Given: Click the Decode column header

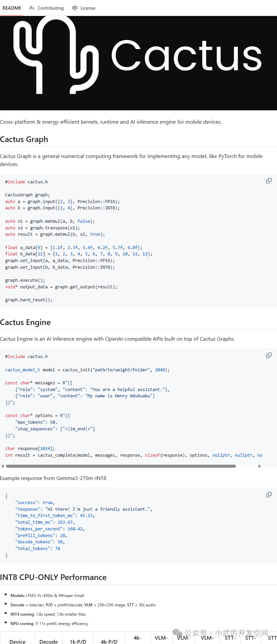Looking at the screenshot, I should click(48, 641).
